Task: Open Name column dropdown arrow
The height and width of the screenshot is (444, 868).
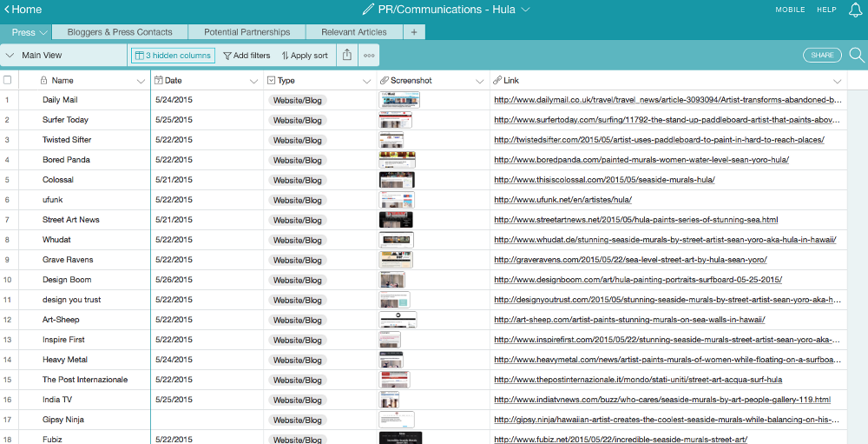Action: click(140, 81)
